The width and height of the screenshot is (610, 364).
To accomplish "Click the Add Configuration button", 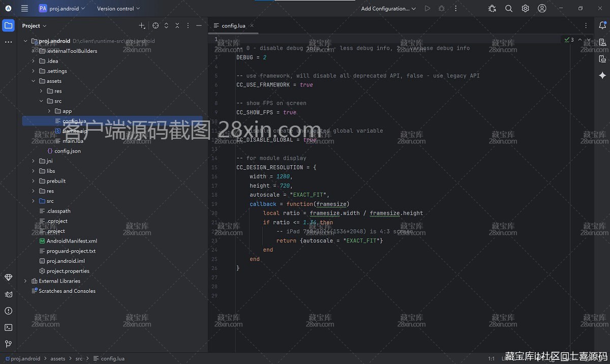I will 385,8.
